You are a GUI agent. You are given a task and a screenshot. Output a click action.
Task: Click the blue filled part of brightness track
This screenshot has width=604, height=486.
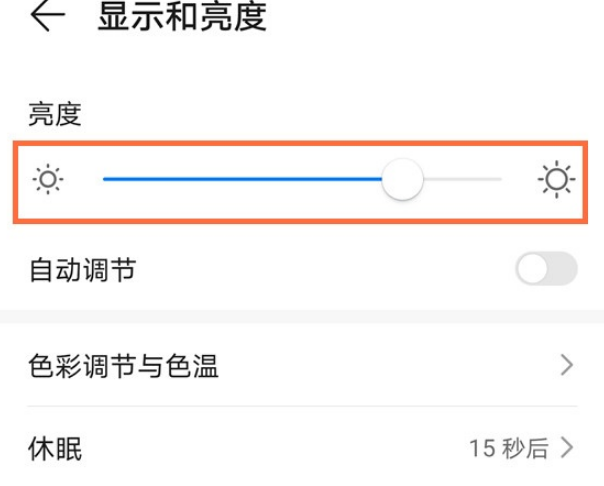click(240, 180)
